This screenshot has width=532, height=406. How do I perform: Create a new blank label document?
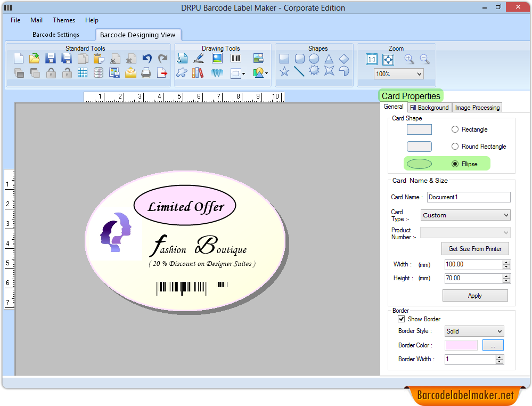point(19,59)
